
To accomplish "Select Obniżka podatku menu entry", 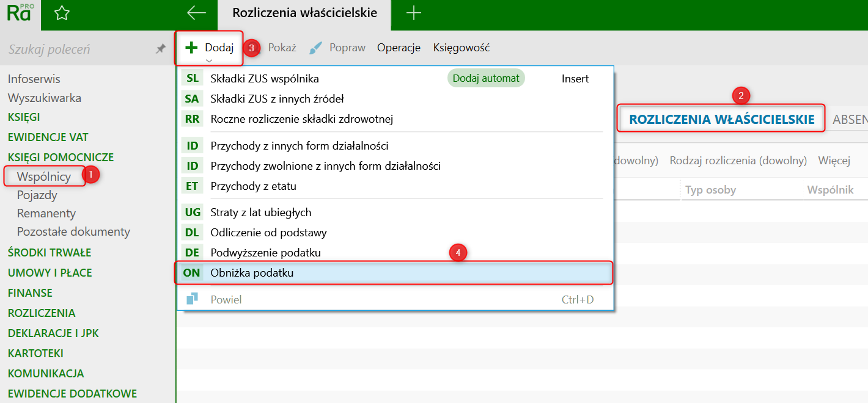I will coord(395,272).
